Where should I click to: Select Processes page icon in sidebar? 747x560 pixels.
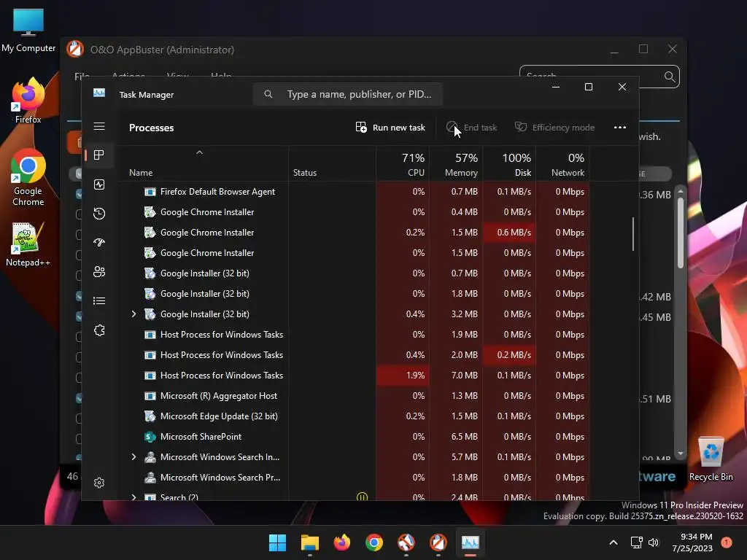click(99, 155)
